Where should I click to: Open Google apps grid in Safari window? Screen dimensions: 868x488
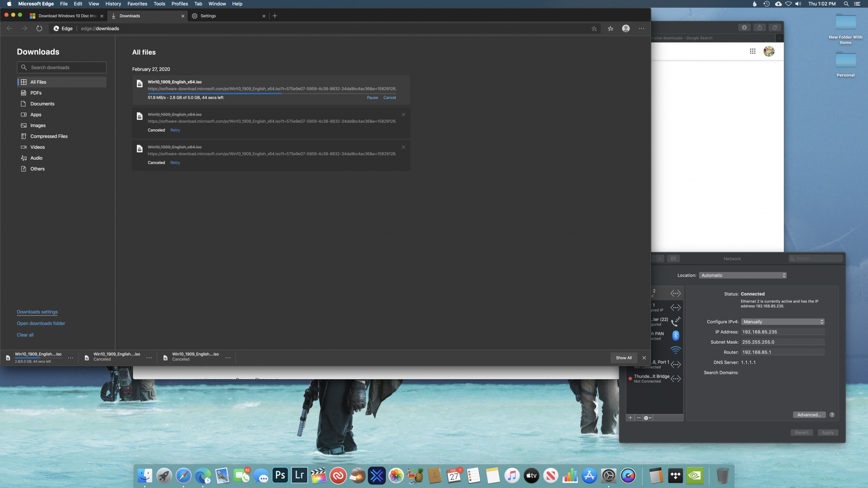(753, 51)
